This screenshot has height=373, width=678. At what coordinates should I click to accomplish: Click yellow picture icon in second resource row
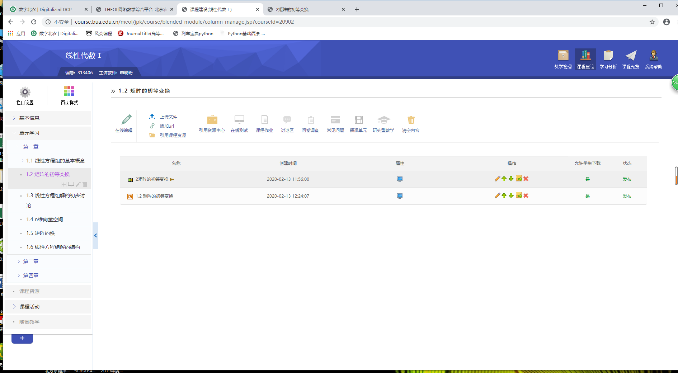[519, 195]
